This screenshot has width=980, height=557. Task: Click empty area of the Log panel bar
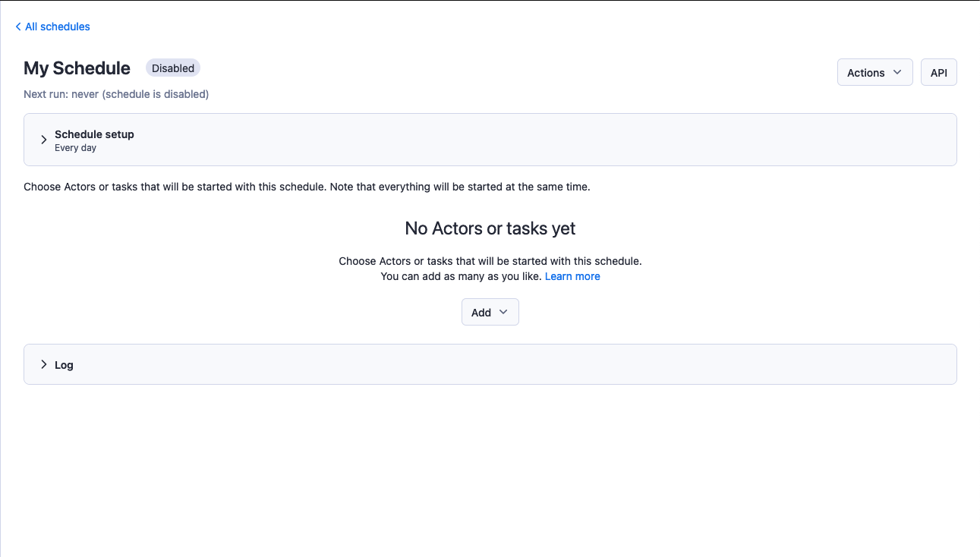[531, 365]
